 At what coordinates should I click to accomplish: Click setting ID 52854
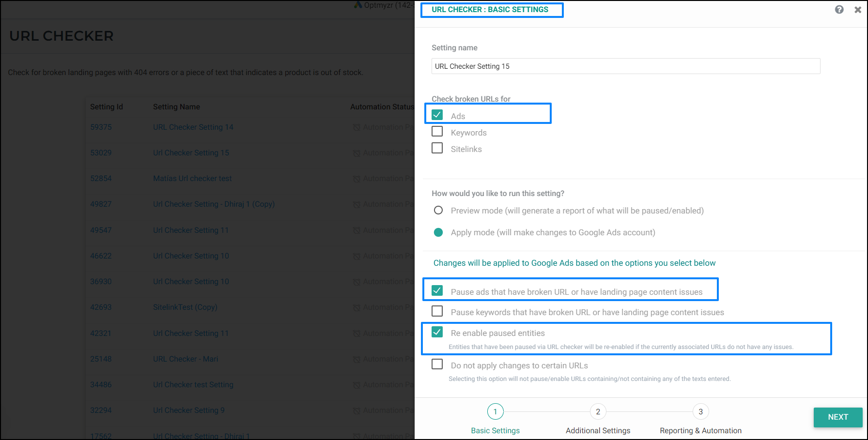point(101,179)
